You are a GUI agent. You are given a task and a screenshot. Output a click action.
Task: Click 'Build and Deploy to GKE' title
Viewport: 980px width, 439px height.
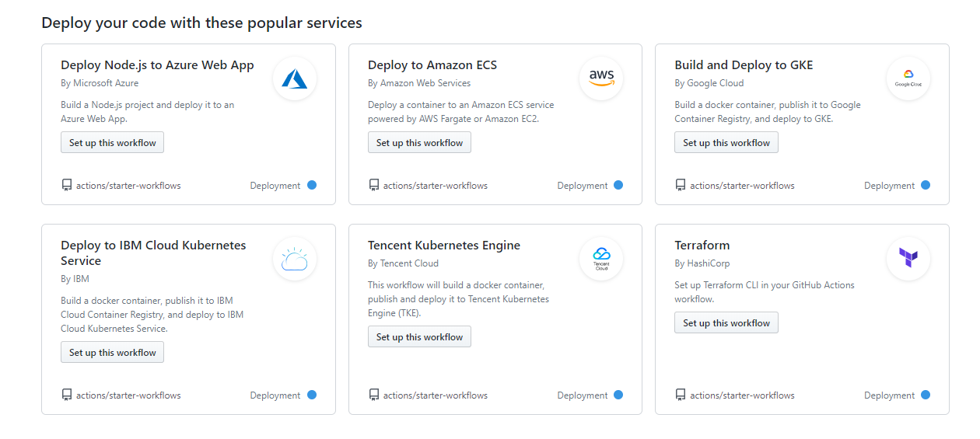click(744, 65)
